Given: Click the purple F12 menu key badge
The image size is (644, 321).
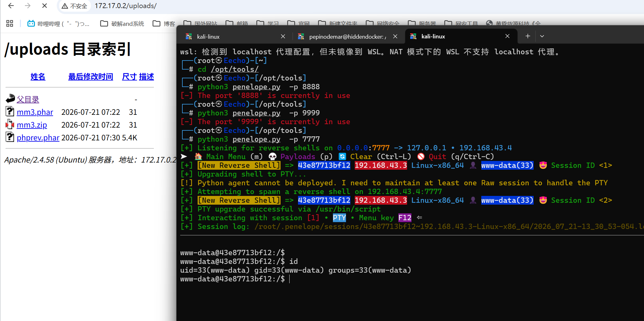Looking at the screenshot, I should click(x=405, y=218).
